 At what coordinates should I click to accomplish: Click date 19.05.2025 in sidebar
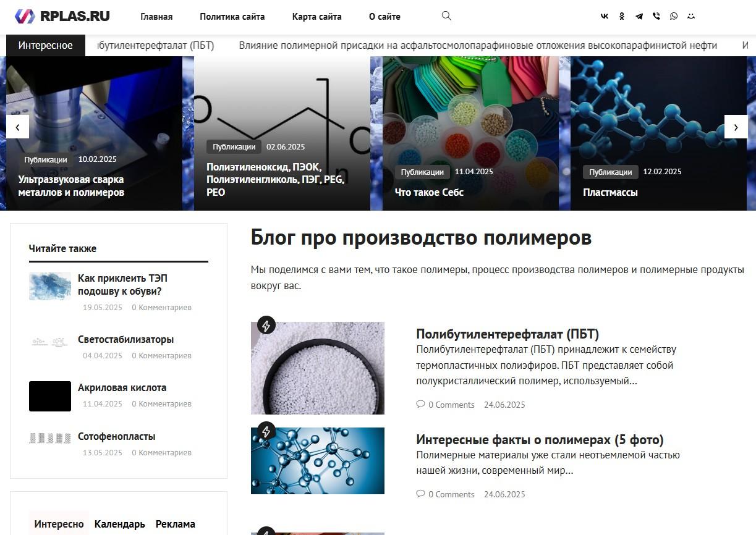pos(103,307)
